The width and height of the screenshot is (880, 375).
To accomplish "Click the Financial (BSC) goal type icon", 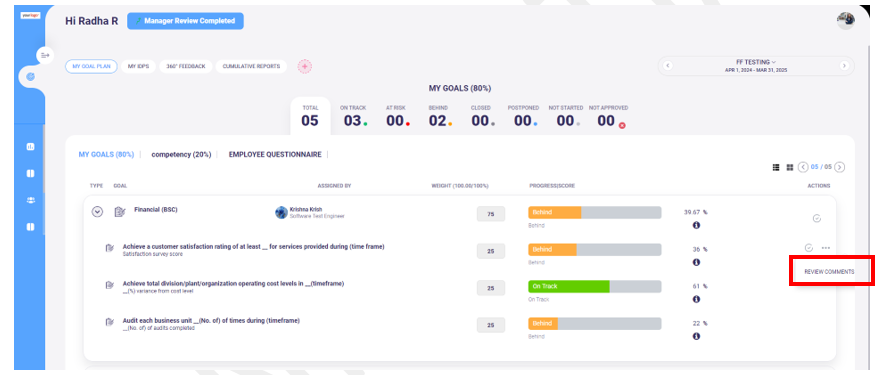I will pos(120,212).
